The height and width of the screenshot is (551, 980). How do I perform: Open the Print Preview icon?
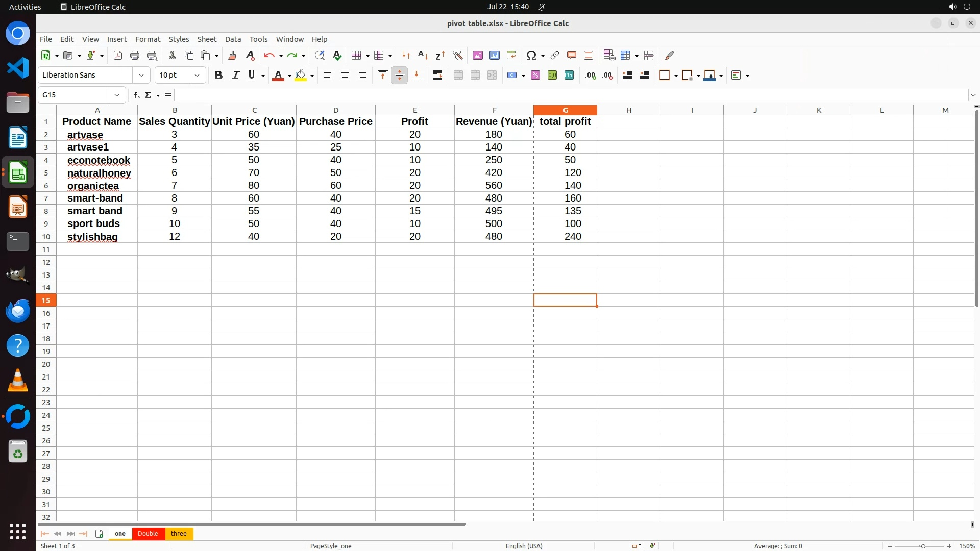tap(152, 55)
